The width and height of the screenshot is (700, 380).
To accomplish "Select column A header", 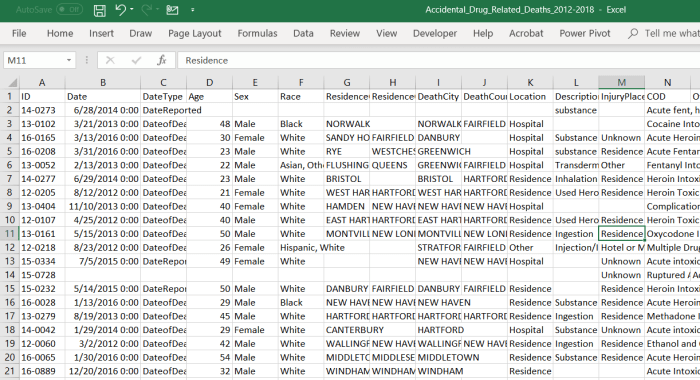I will (x=42, y=83).
